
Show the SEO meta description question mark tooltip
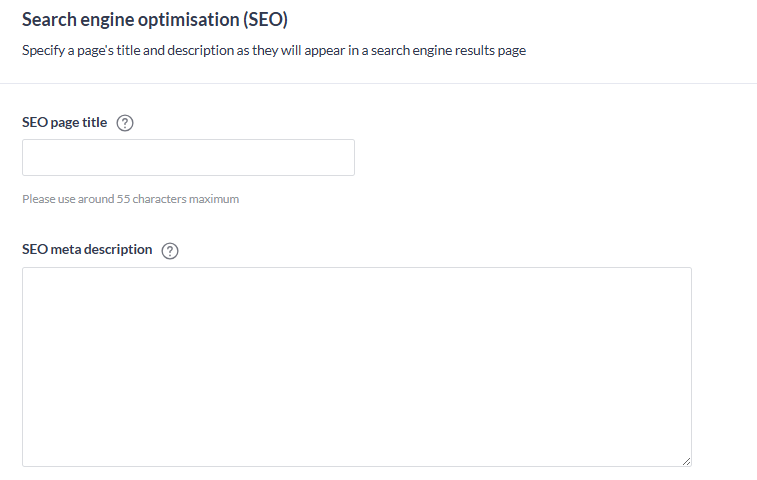coord(170,251)
